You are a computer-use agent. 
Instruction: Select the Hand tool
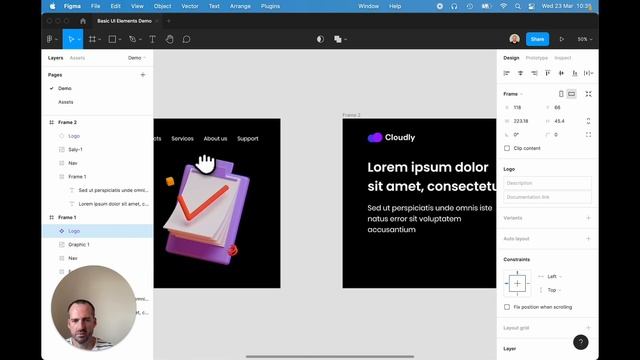click(169, 39)
